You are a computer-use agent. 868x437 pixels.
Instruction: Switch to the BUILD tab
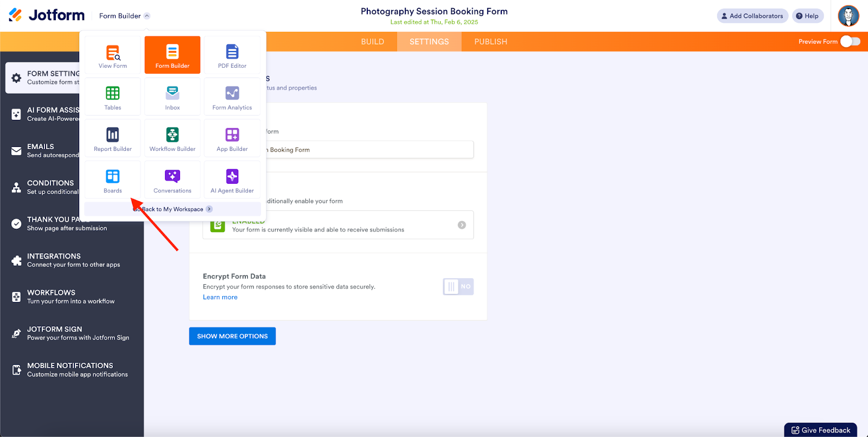(x=373, y=42)
